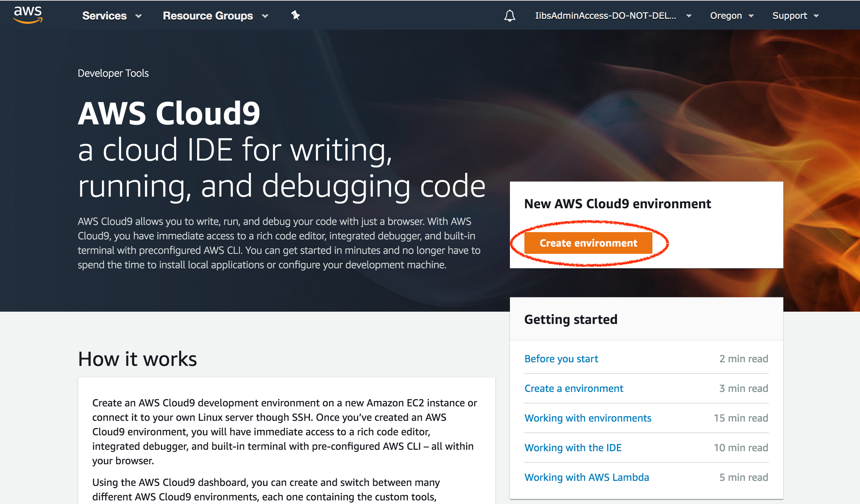Image resolution: width=860 pixels, height=504 pixels.
Task: Open the notifications bell icon
Action: click(x=510, y=16)
